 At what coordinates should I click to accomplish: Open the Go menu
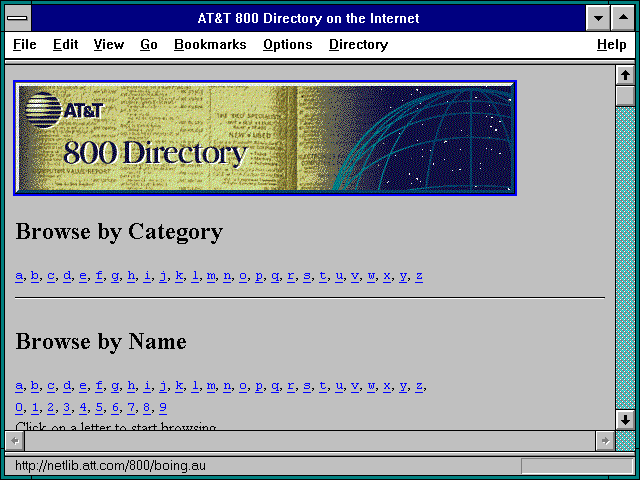click(x=149, y=44)
